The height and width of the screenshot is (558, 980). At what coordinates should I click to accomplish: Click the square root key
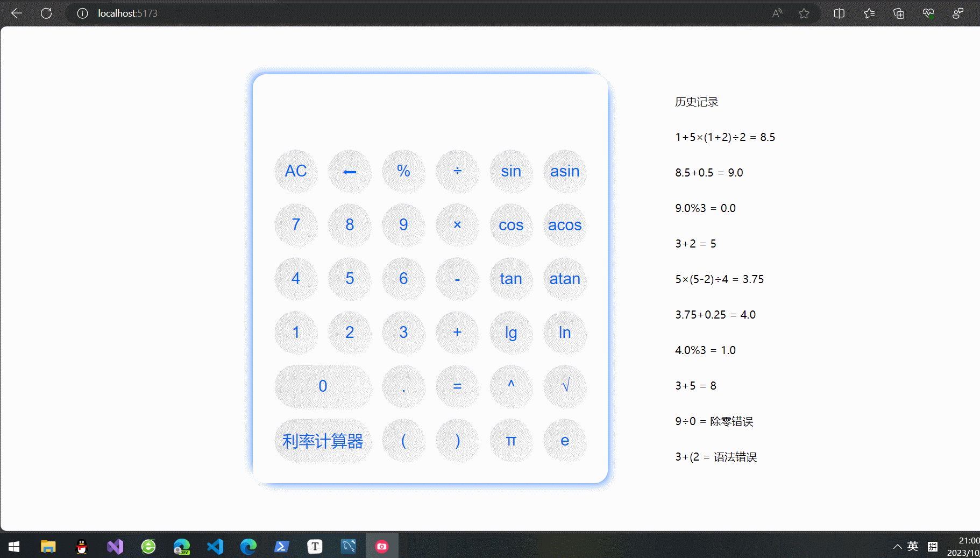[564, 386]
